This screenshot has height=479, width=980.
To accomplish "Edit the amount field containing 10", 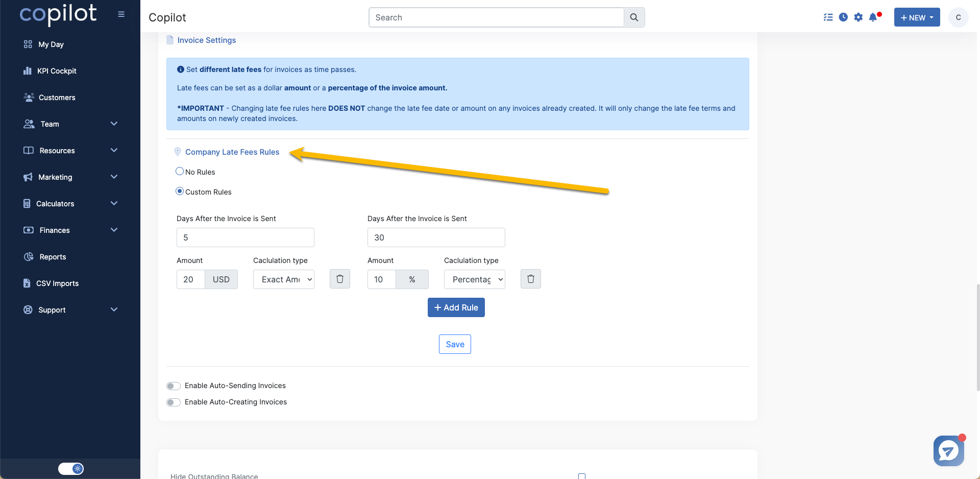I will [382, 279].
